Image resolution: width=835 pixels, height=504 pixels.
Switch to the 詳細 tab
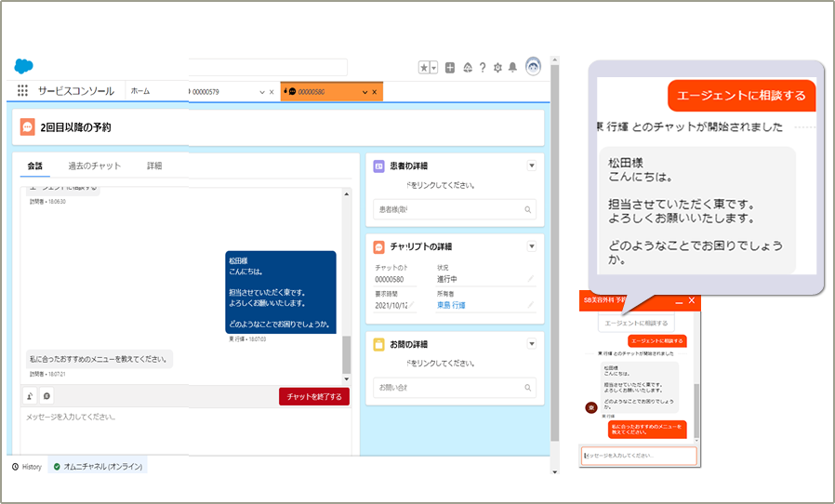(154, 166)
